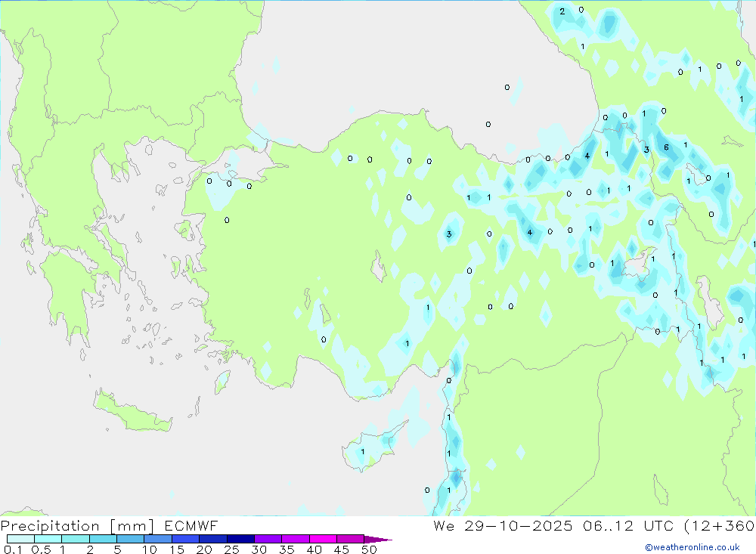Viewport: 756px width, 554px height.
Task: Click the 20 mm dark blue legend swatch
Action: [x=213, y=539]
